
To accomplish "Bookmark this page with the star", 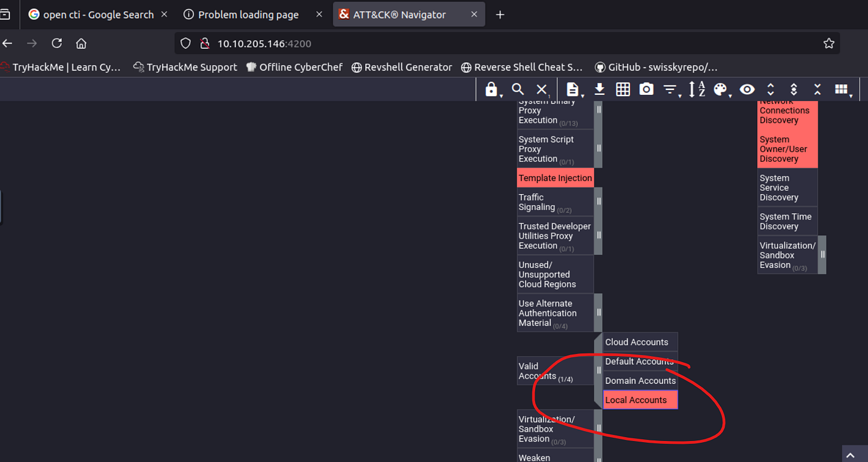I will tap(829, 43).
